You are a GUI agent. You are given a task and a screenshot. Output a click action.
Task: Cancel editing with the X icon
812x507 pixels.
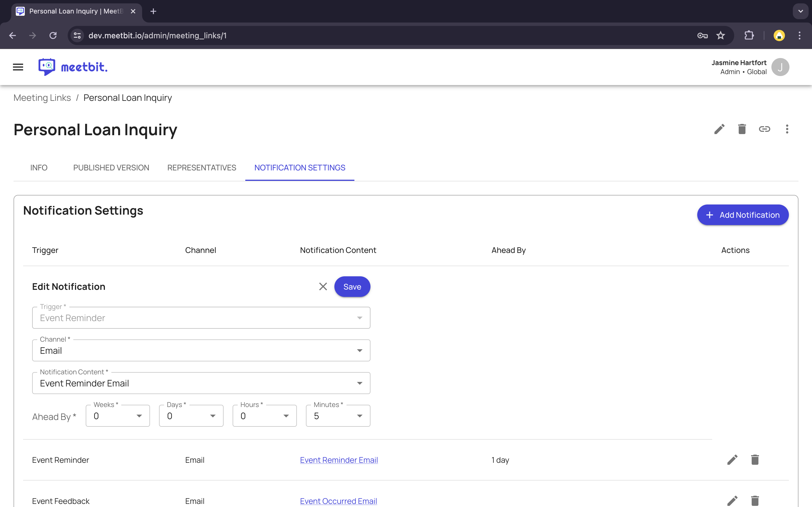coord(323,287)
